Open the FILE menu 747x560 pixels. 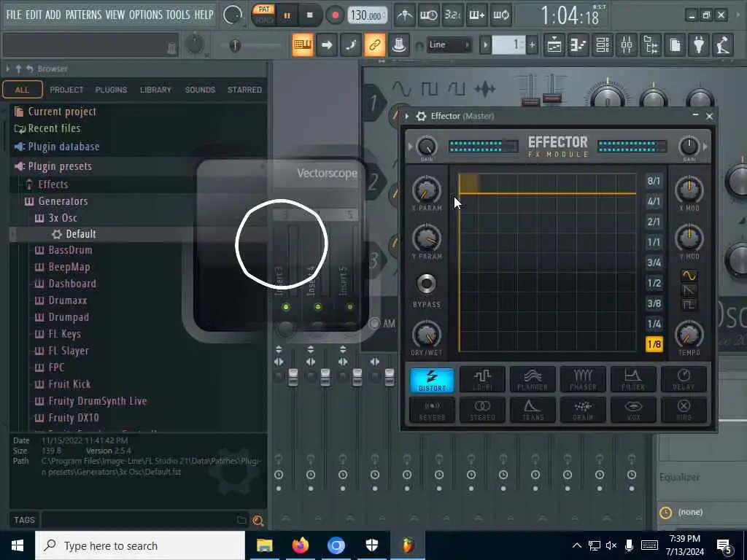pos(14,15)
